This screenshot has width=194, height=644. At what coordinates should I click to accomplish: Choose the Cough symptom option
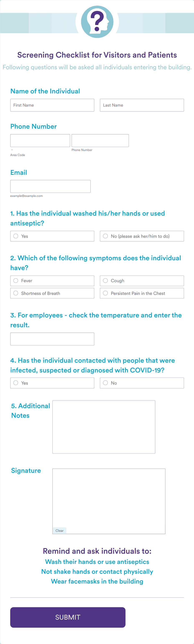tap(142, 280)
